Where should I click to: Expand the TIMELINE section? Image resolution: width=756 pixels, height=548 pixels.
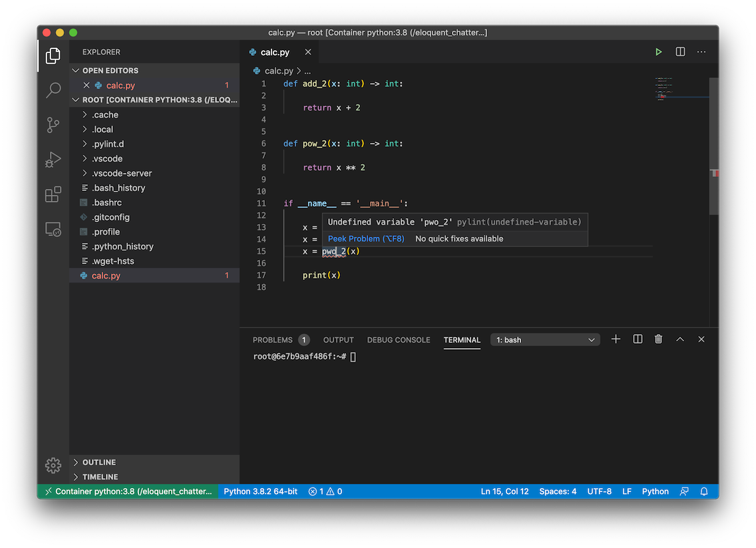(x=97, y=477)
